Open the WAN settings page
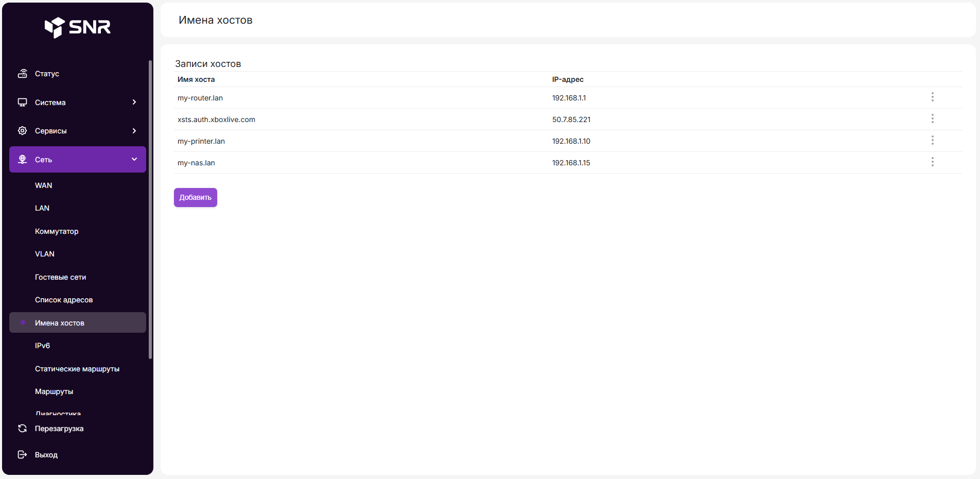980x479 pixels. [44, 185]
